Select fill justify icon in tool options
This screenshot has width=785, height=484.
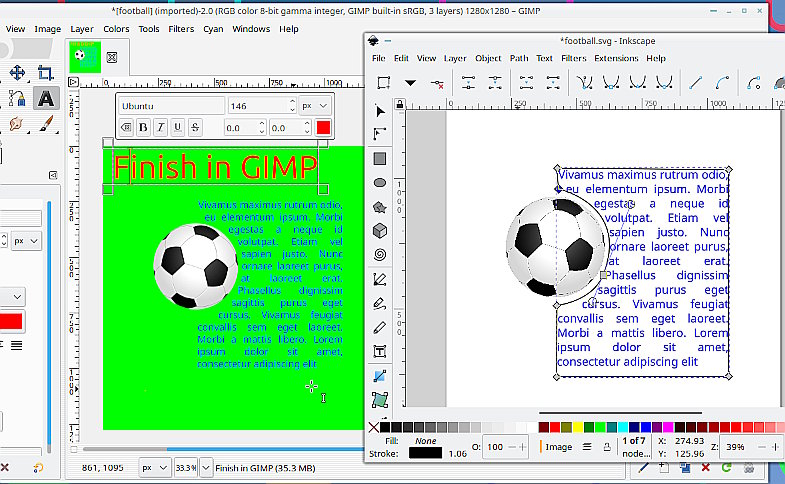point(17,345)
